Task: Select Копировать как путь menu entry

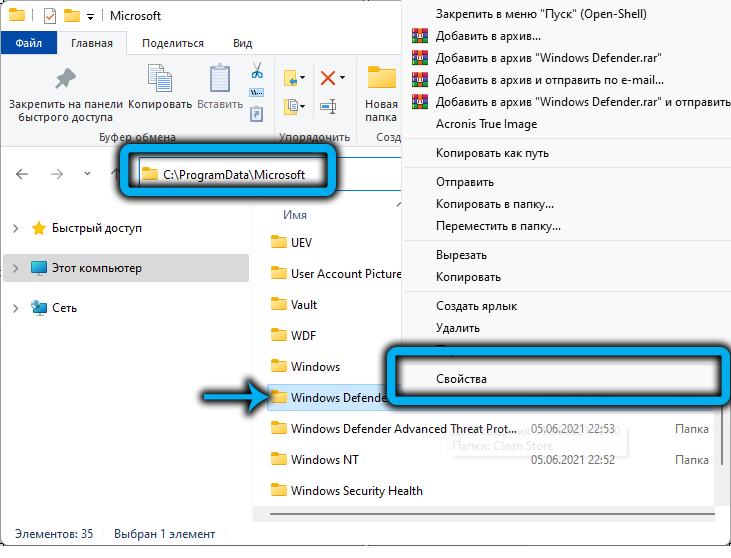Action: [x=491, y=153]
